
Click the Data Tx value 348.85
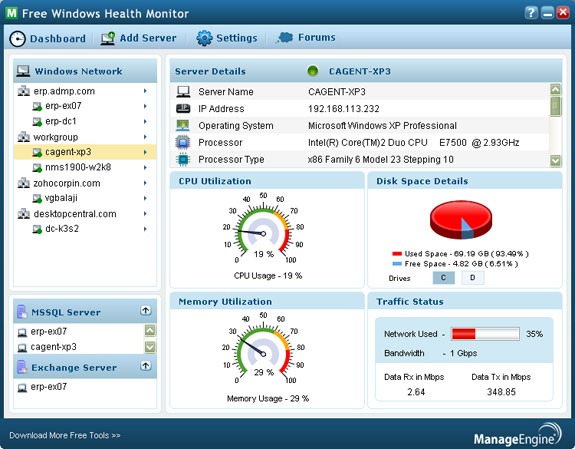(x=501, y=392)
